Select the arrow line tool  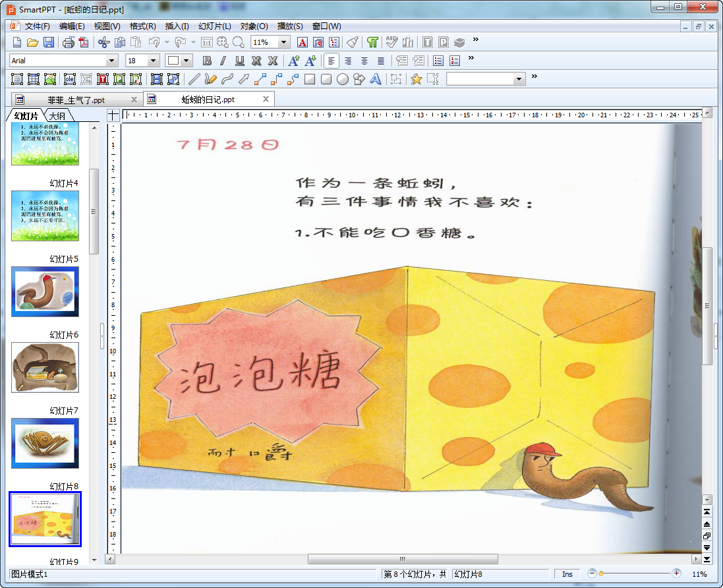[244, 79]
